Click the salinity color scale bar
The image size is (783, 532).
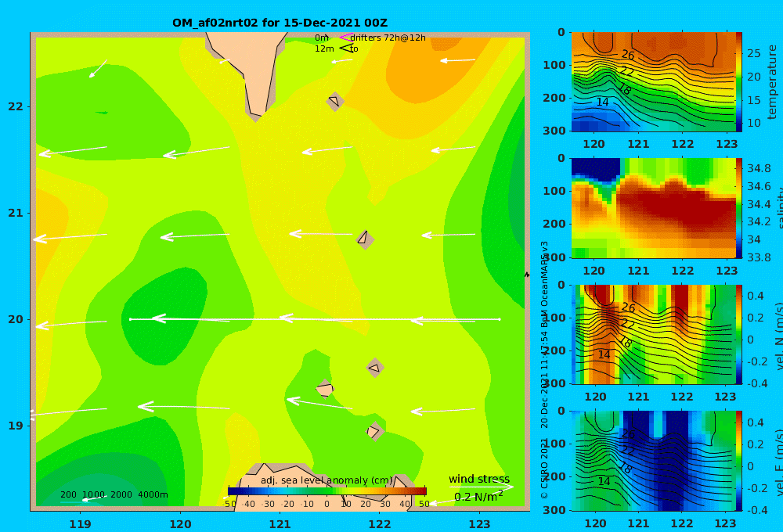pos(739,208)
